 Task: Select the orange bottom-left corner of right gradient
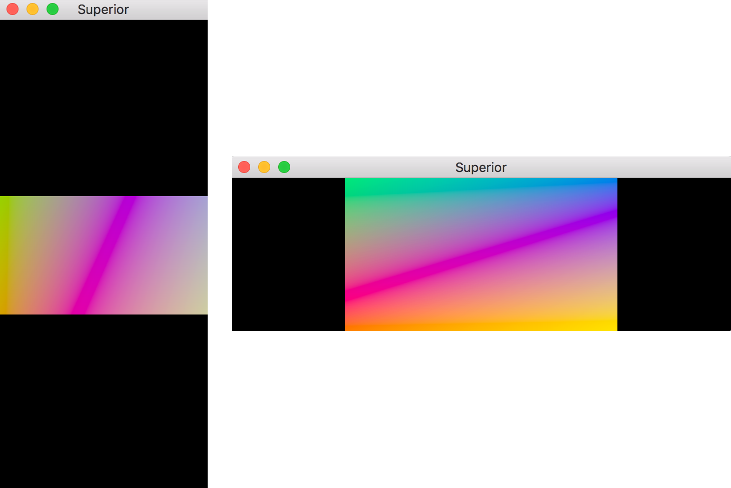click(353, 323)
